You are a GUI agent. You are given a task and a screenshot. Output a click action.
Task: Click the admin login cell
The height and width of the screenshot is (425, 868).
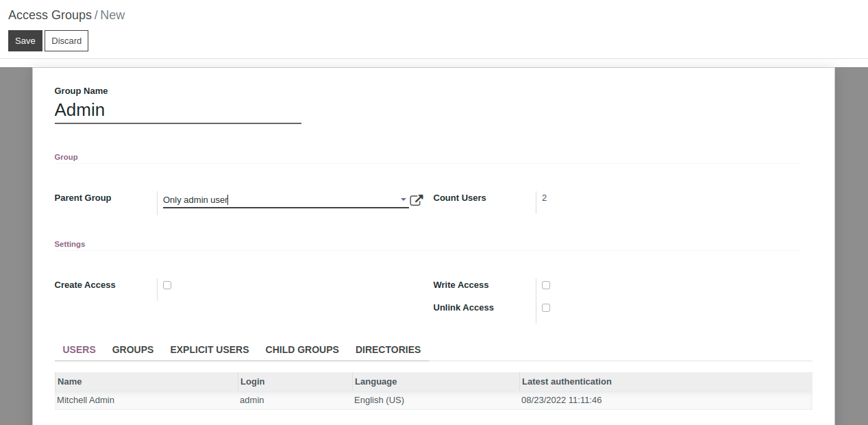[295, 400]
